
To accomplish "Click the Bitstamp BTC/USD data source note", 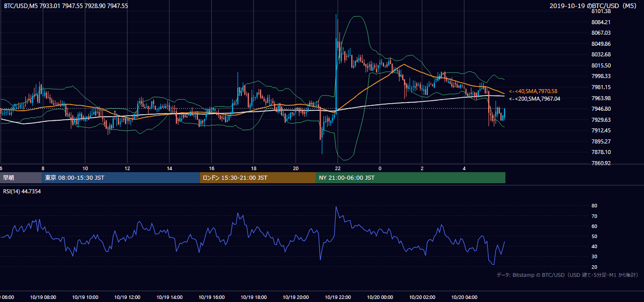I will (567, 275).
